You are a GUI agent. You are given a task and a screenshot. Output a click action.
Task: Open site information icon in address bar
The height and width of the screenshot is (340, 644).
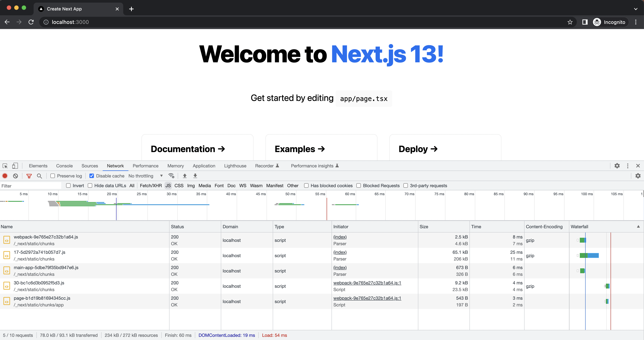46,22
